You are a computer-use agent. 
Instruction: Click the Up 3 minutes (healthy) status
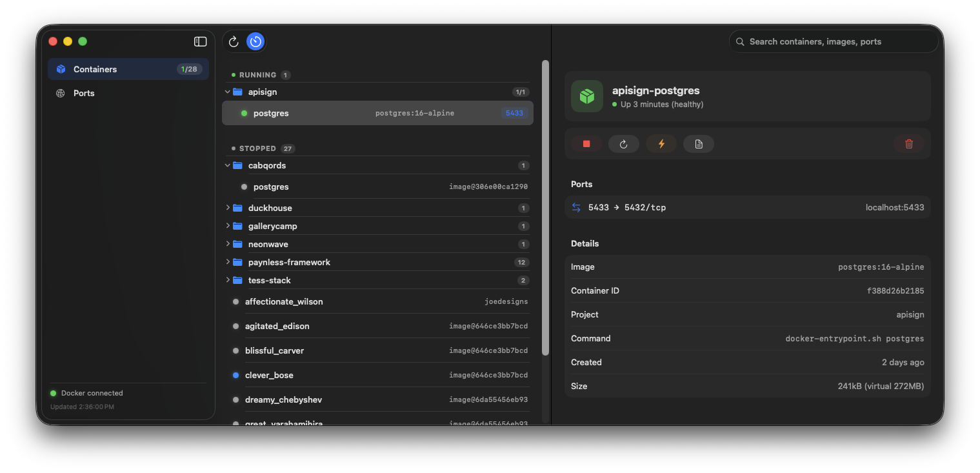click(657, 105)
